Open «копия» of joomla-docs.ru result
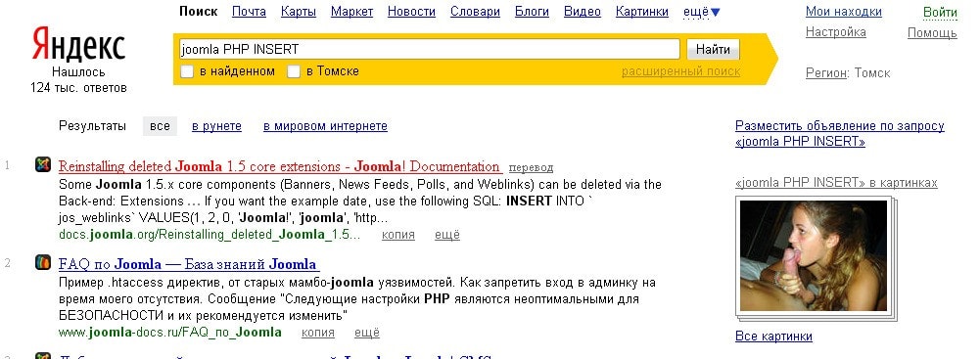The width and height of the screenshot is (980, 359). tap(318, 333)
